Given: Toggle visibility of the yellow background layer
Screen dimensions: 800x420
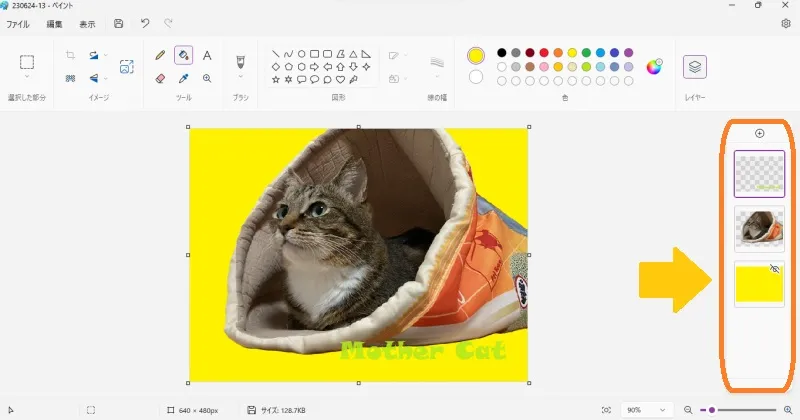Looking at the screenshot, I should pyautogui.click(x=774, y=269).
